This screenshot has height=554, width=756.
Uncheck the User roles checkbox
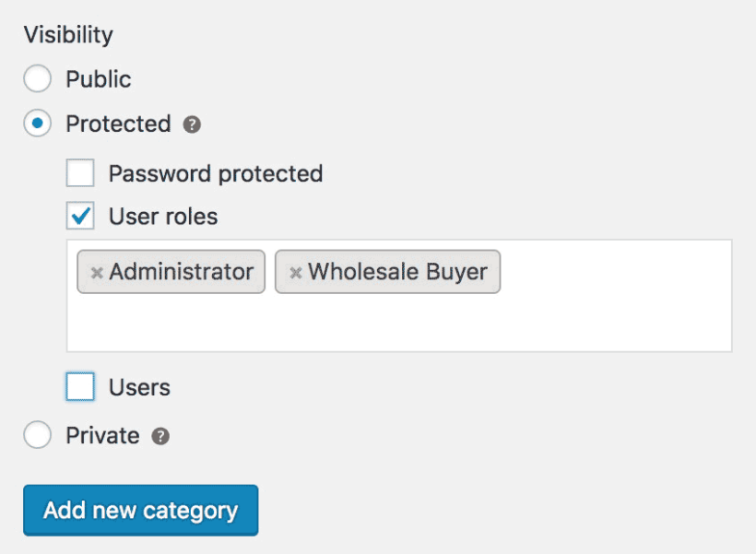tap(80, 216)
